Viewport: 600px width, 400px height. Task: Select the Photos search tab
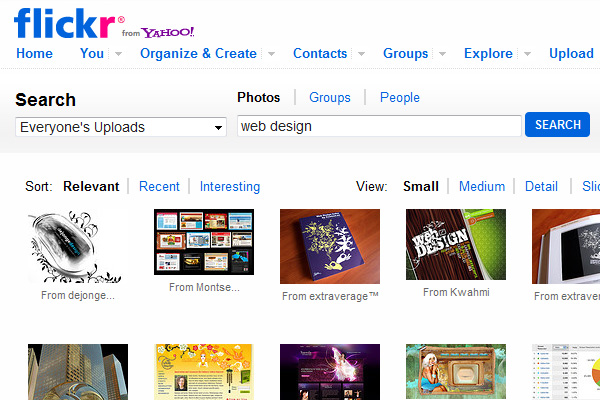tap(259, 98)
